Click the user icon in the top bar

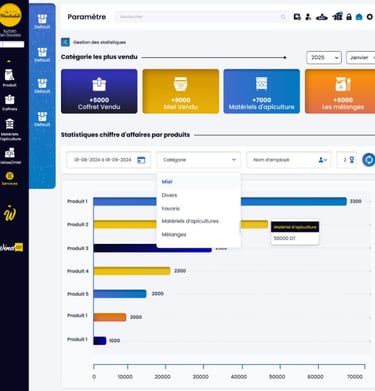pyautogui.click(x=308, y=17)
